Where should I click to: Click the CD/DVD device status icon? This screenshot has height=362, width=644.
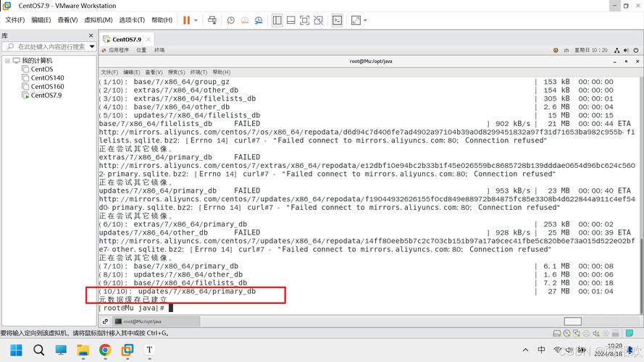pyautogui.click(x=566, y=333)
